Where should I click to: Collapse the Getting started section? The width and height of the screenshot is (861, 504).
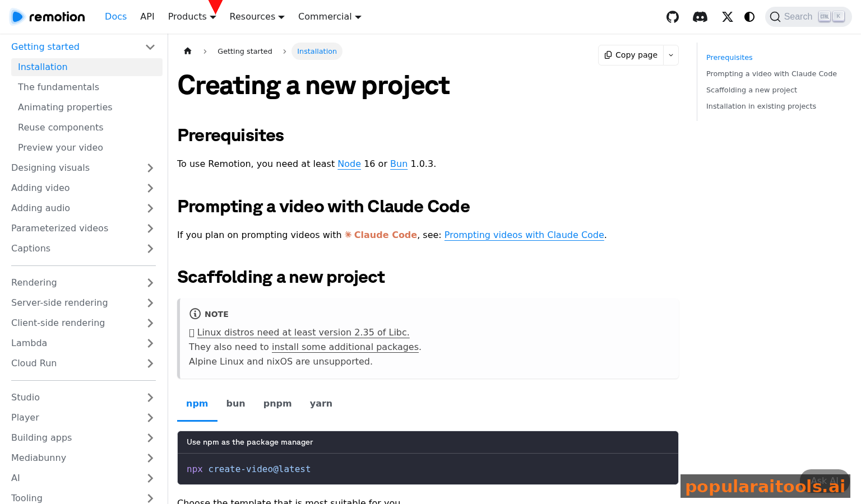click(x=150, y=47)
